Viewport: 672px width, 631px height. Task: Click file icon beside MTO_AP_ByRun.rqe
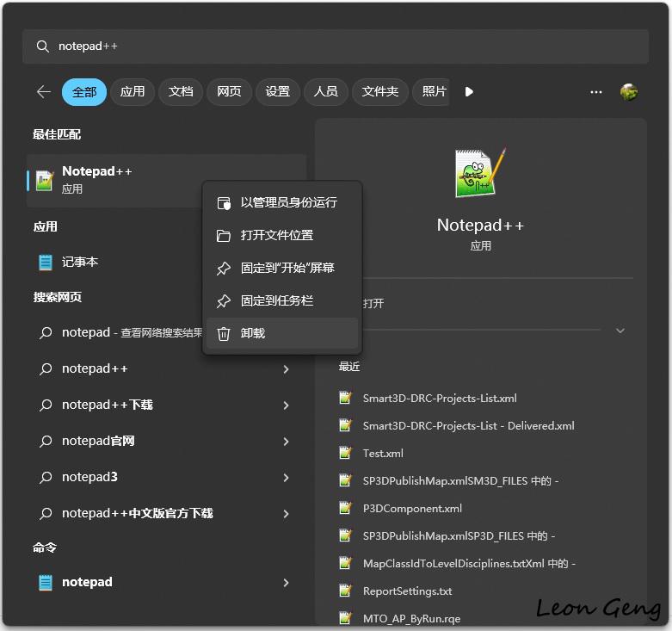tap(345, 619)
